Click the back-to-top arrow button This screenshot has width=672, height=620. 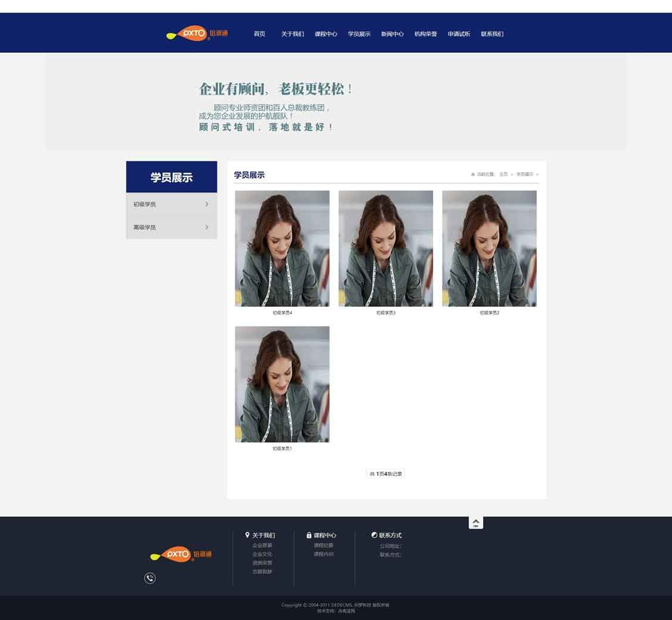pyautogui.click(x=475, y=522)
